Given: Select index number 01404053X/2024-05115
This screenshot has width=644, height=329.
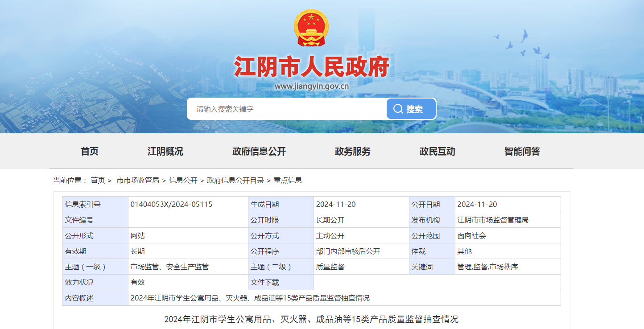Looking at the screenshot, I should click(171, 205).
